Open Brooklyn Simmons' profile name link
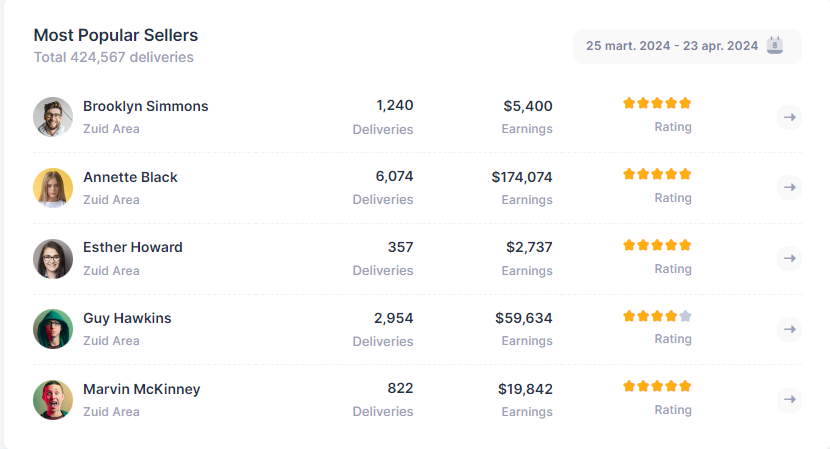 tap(146, 106)
